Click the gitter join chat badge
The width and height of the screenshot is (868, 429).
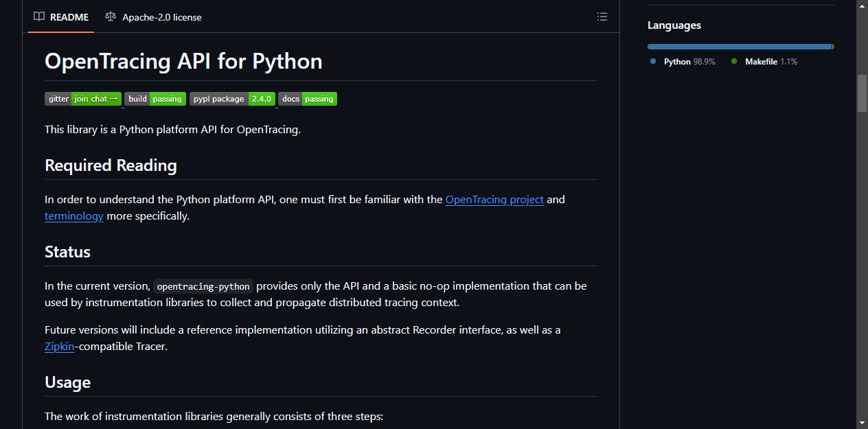tap(83, 99)
